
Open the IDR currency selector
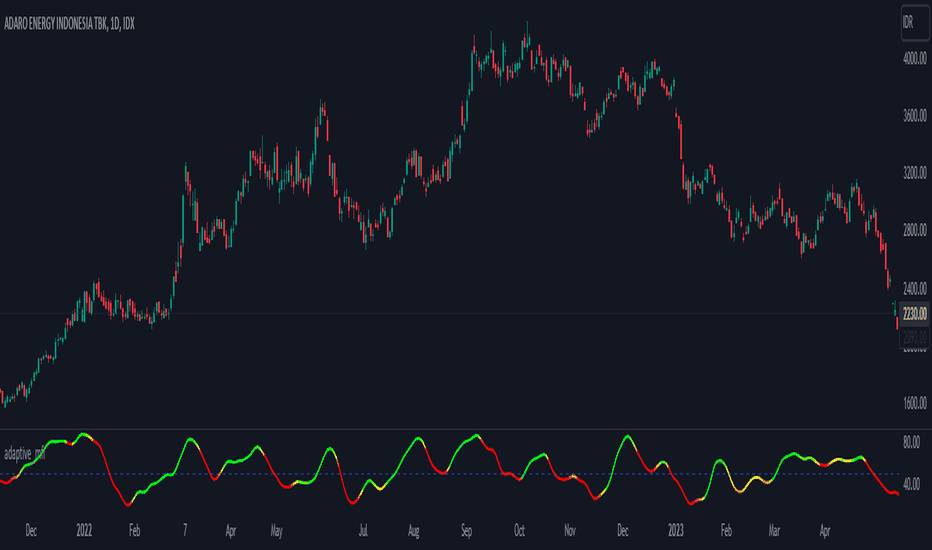[915, 23]
